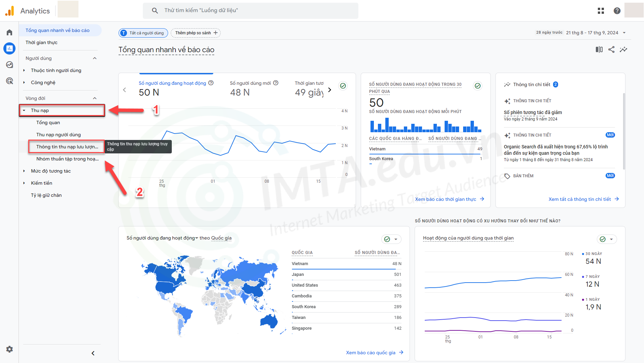Click the insights panel scrollbar
Image resolution: width=644 pixels, height=363 pixels.
[624, 131]
